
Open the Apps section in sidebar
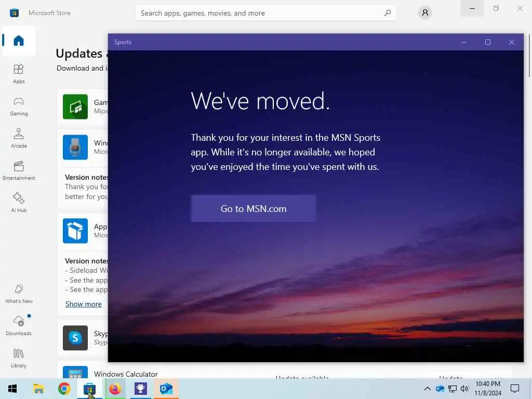19,74
